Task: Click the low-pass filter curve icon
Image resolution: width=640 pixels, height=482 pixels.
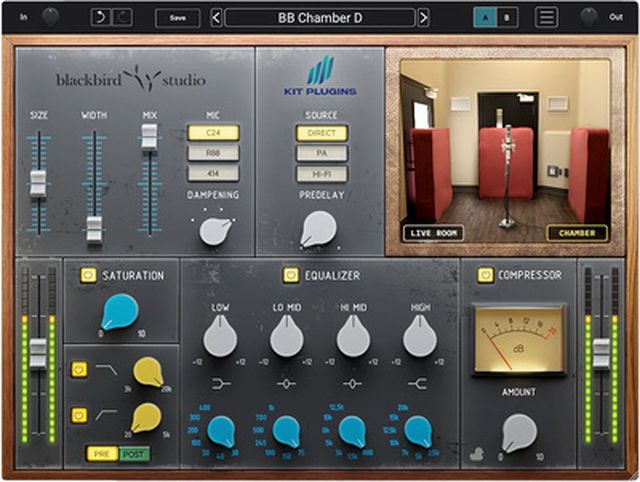Action: tap(107, 370)
